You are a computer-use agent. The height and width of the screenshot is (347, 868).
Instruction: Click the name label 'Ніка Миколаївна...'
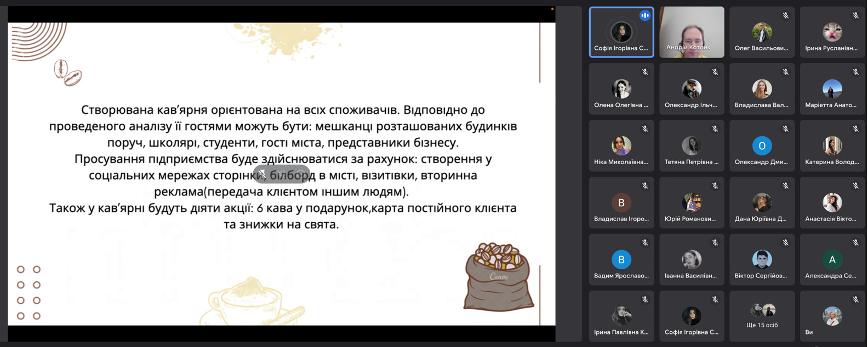coord(621,162)
